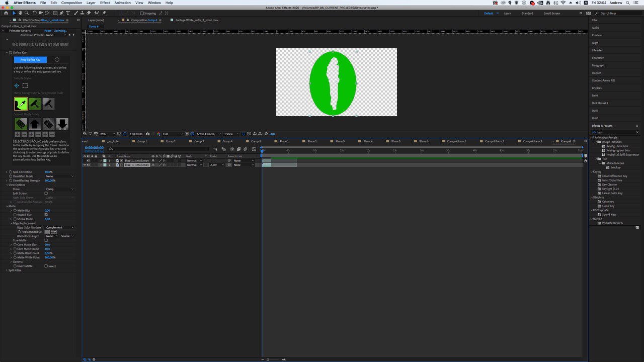The height and width of the screenshot is (362, 644).
Task: Expand Spill Killer section
Action: pyautogui.click(x=7, y=270)
